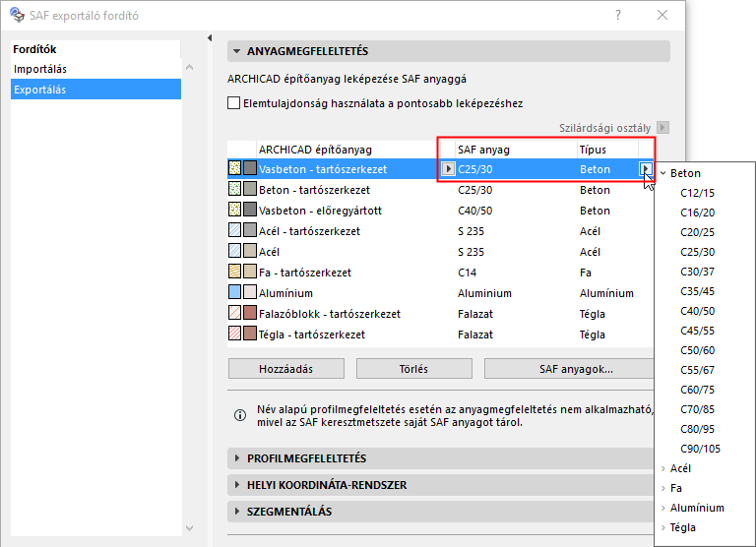Click hatch fill icon of Vasbeton - előregyártott
756x547 pixels.
[235, 210]
